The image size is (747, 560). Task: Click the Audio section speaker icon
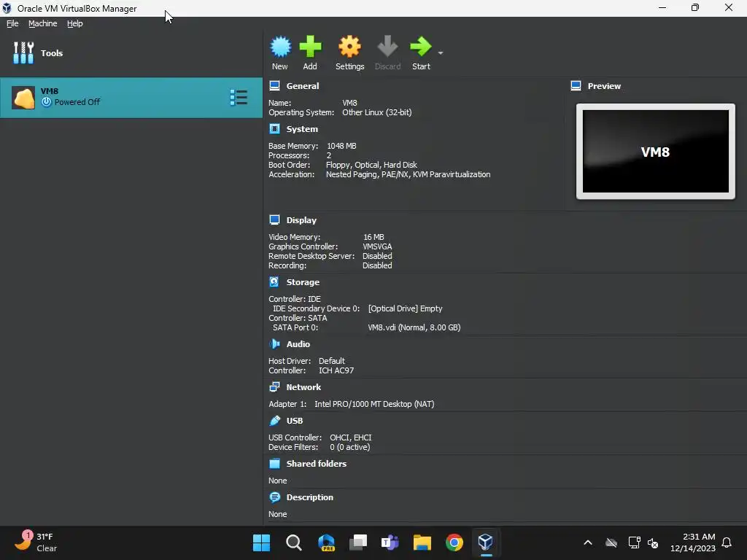click(274, 344)
